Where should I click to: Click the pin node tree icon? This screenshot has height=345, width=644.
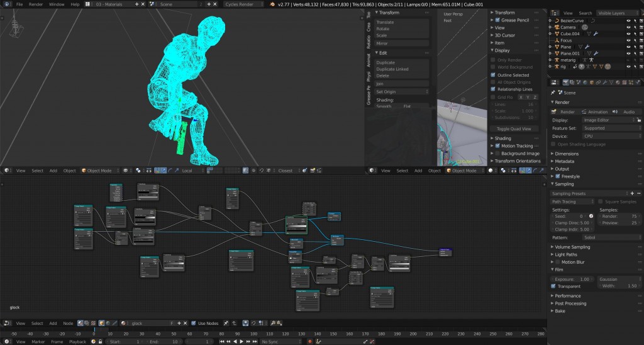225,323
